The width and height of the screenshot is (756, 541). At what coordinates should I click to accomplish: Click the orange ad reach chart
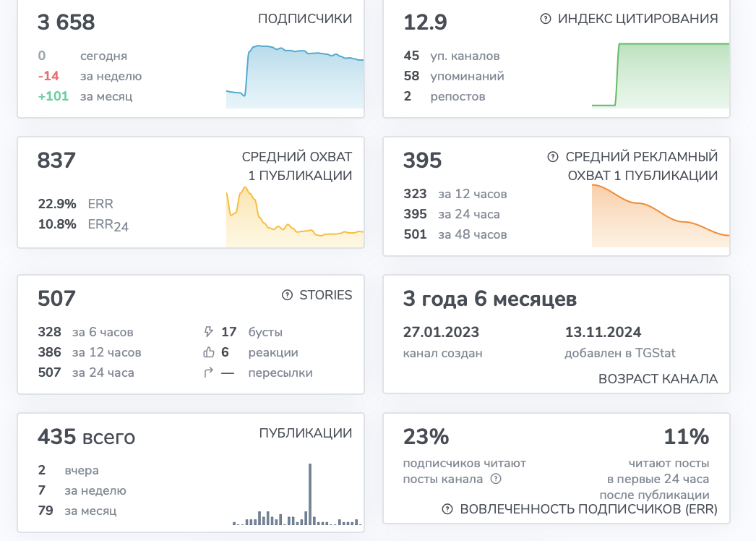point(661,216)
